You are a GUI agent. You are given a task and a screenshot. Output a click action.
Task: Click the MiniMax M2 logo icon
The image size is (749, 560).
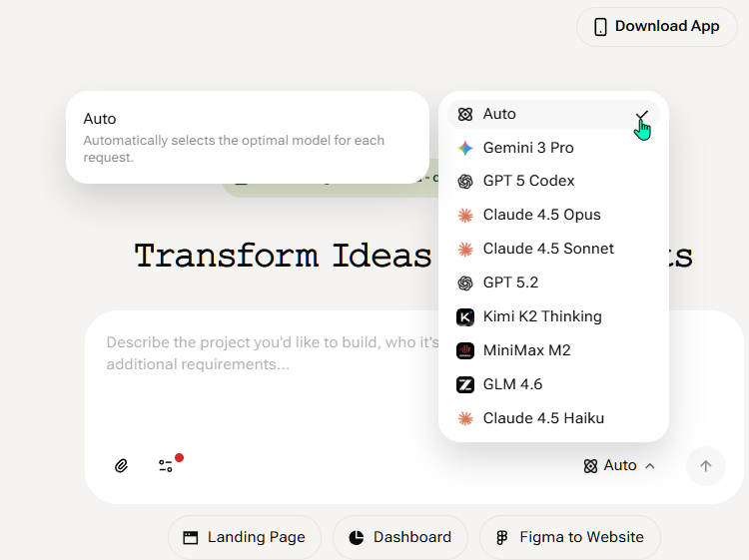pyautogui.click(x=465, y=350)
